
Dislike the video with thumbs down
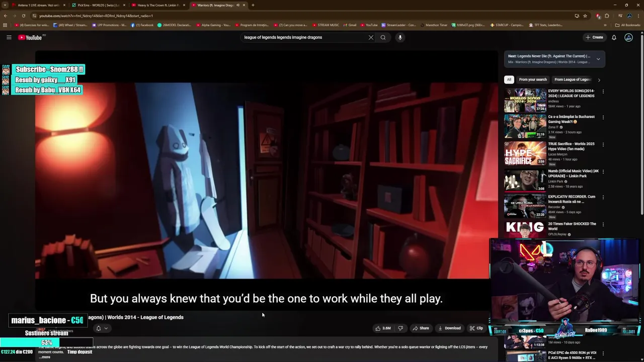400,328
